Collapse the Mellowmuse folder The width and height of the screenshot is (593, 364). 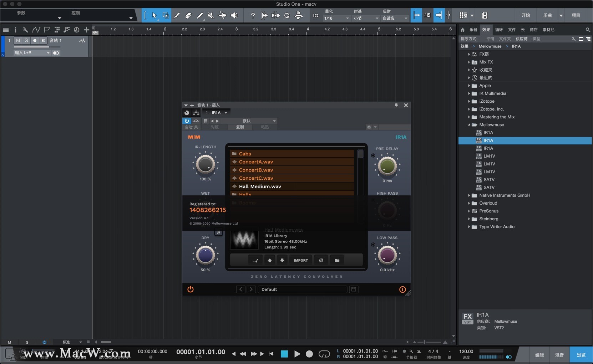[x=469, y=125]
